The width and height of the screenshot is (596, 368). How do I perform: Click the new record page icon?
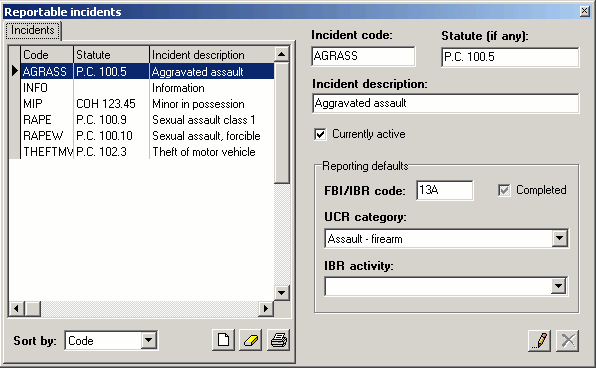coord(223,340)
